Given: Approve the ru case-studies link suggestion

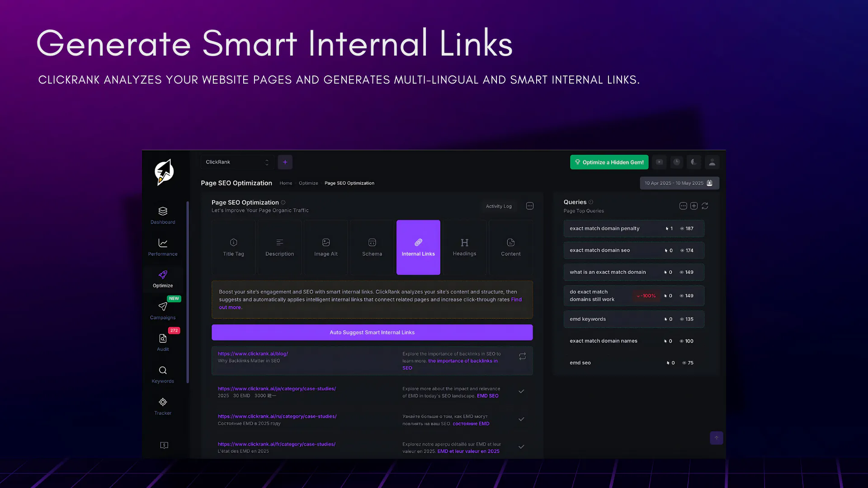Looking at the screenshot, I should coord(521,419).
